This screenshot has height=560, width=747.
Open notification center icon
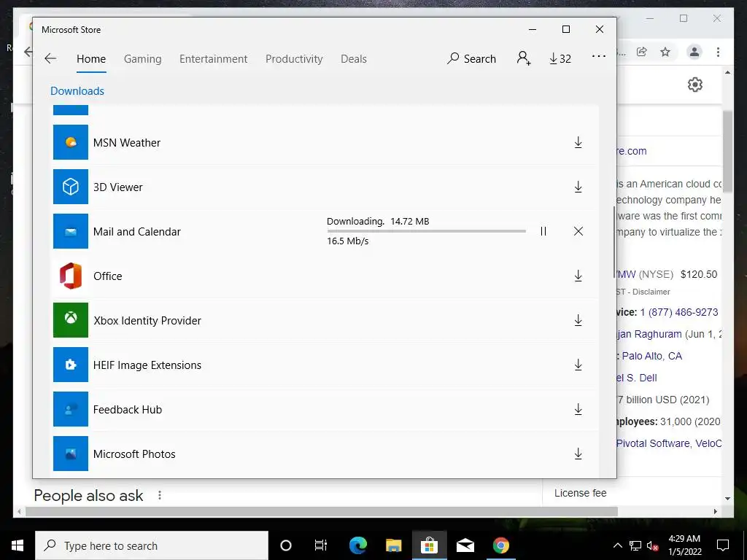pos(723,545)
